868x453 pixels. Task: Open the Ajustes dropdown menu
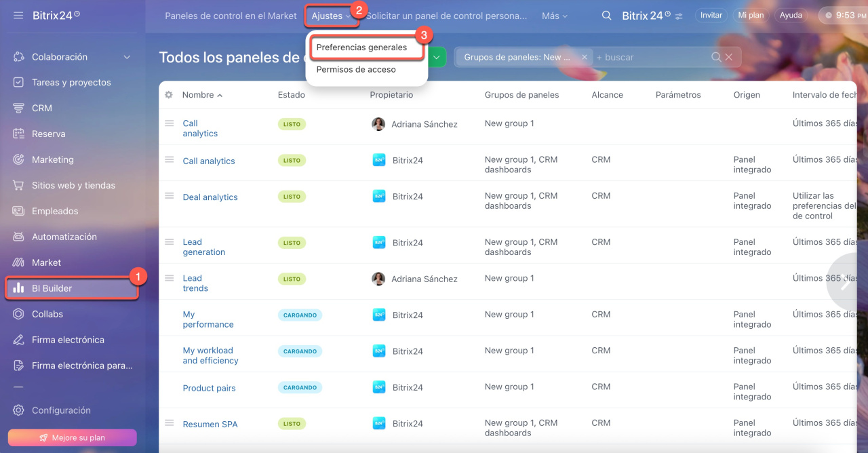click(x=331, y=16)
